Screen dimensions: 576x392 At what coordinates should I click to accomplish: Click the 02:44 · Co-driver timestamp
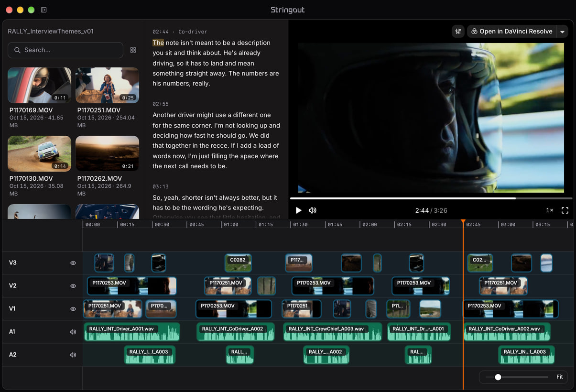(x=180, y=32)
